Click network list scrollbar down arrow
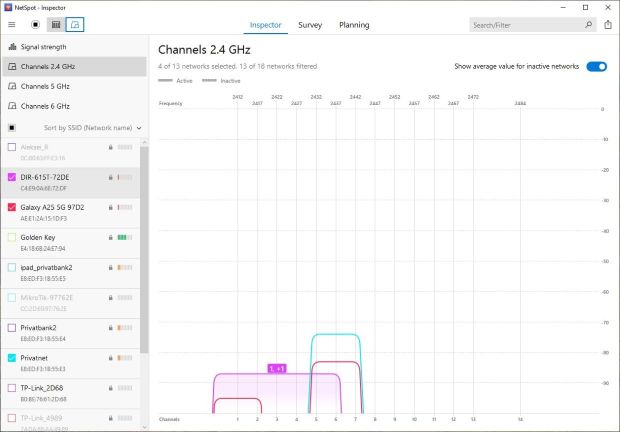This screenshot has height=432, width=620. click(144, 427)
